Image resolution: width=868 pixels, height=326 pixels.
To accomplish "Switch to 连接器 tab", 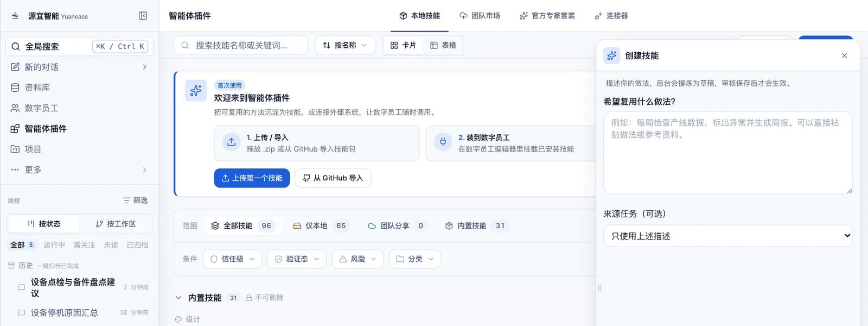I will [x=611, y=16].
